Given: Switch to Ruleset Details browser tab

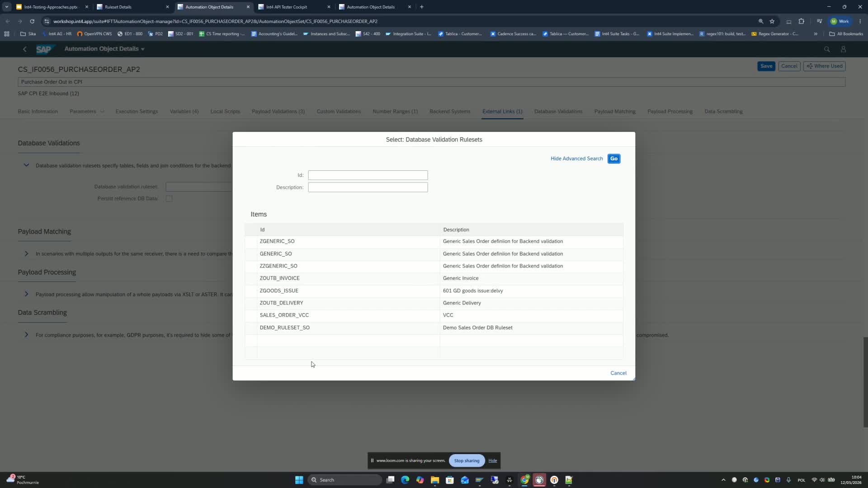Looking at the screenshot, I should (132, 7).
